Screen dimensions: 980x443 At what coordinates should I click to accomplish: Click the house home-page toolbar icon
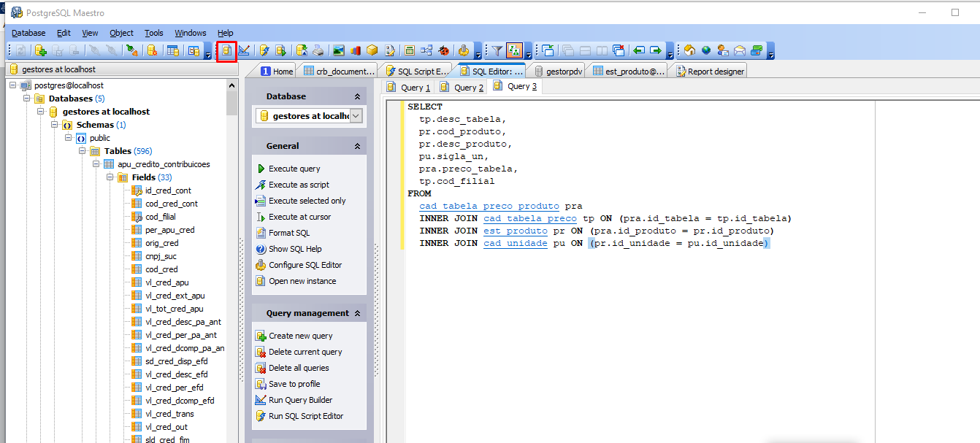(x=689, y=50)
